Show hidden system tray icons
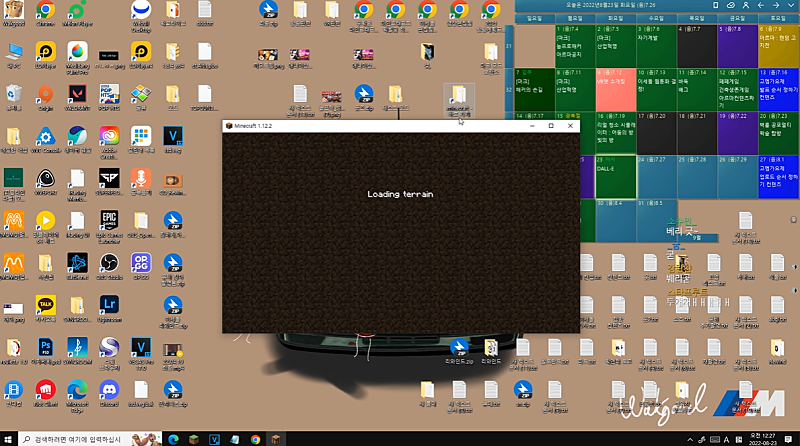Viewport: 800px width, 446px height. (690, 439)
